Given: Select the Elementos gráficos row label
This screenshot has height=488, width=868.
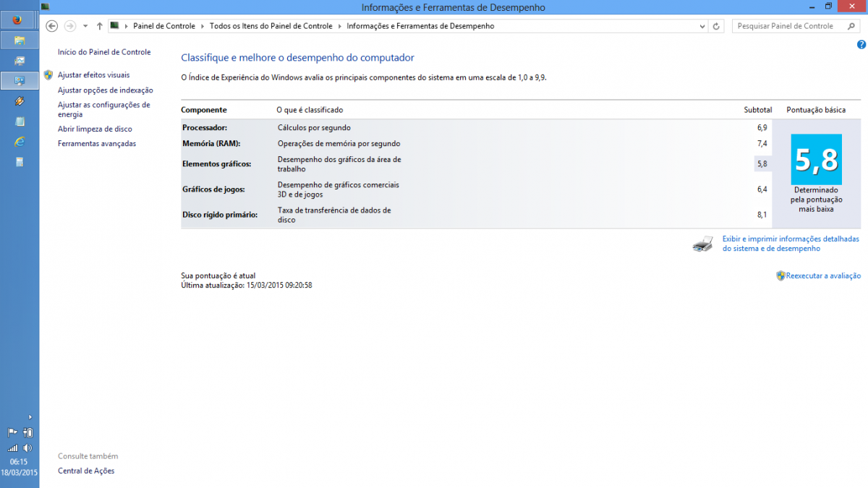Looking at the screenshot, I should click(217, 164).
